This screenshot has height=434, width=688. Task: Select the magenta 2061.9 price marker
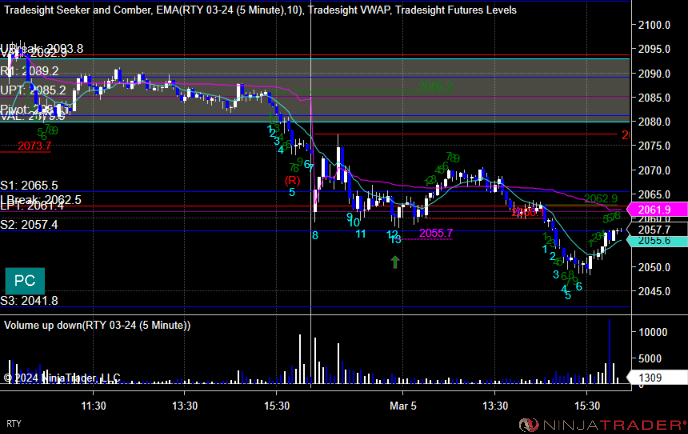point(657,210)
